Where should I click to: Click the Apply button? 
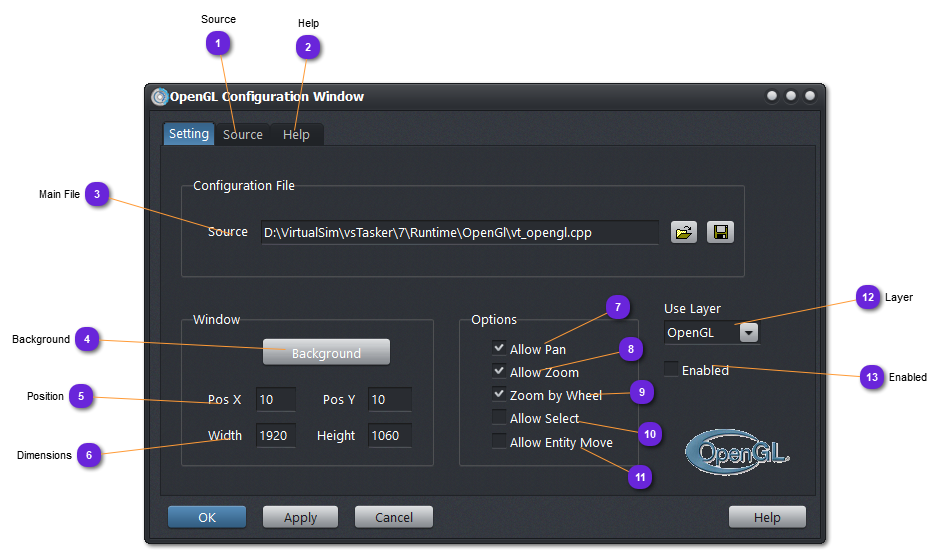pos(300,517)
